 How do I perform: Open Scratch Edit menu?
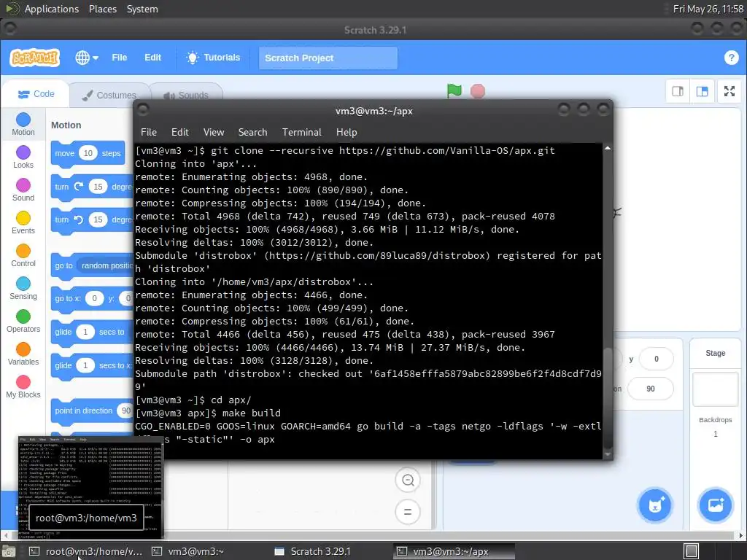pos(152,58)
